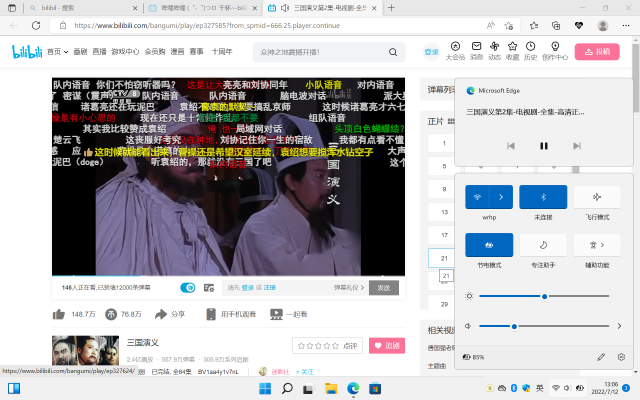Toggle 节电模式 battery saver
The width and height of the screenshot is (640, 400).
489,245
